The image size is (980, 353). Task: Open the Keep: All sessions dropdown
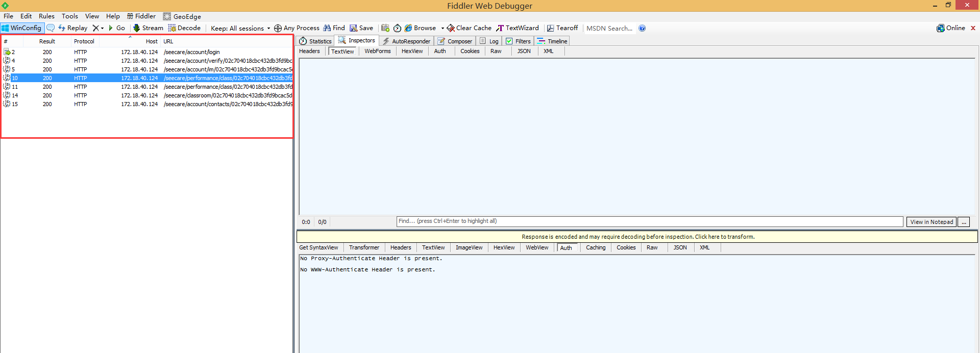point(240,29)
